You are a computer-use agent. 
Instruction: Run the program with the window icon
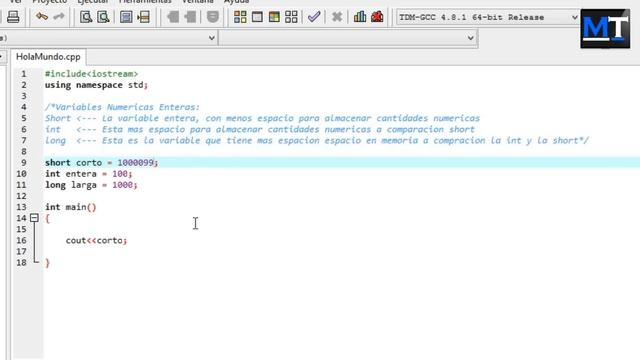(x=257, y=17)
